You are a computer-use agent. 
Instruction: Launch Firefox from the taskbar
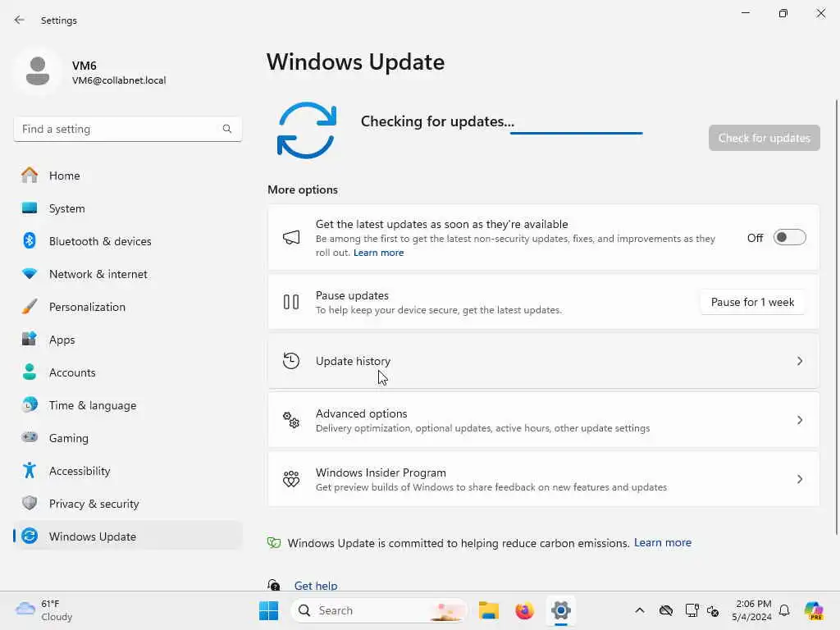pyautogui.click(x=524, y=610)
